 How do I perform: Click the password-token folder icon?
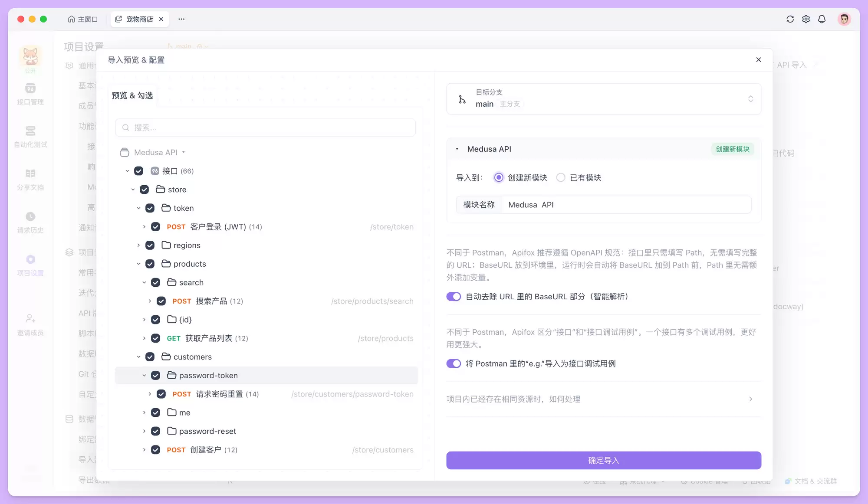coord(171,375)
